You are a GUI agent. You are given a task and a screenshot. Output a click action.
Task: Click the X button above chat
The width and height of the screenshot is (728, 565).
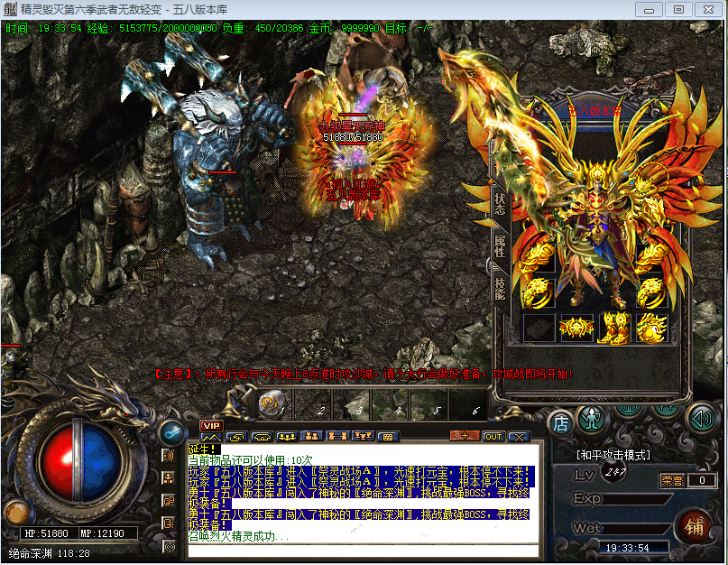click(519, 437)
